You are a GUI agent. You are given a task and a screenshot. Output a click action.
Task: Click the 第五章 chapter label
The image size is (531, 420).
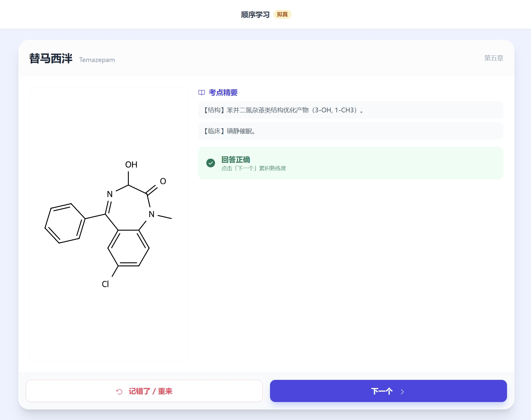coord(494,58)
